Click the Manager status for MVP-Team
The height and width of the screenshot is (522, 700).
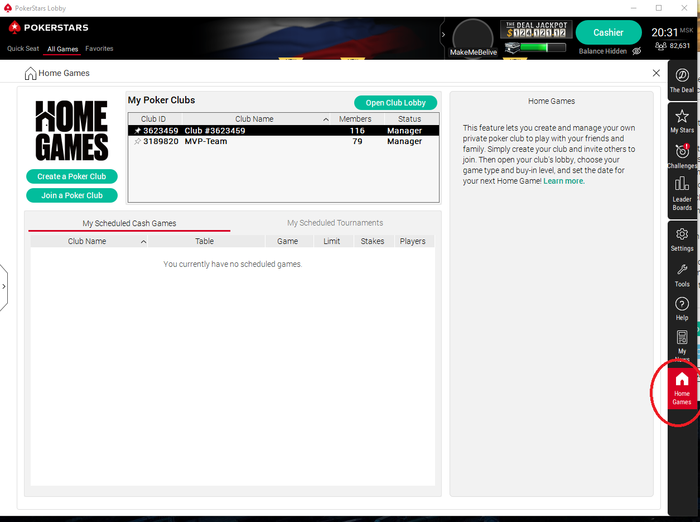[x=404, y=141]
